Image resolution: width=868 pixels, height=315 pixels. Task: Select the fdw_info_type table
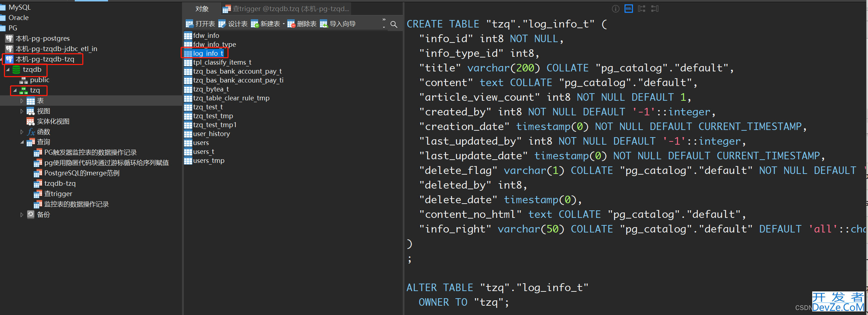[x=214, y=45]
